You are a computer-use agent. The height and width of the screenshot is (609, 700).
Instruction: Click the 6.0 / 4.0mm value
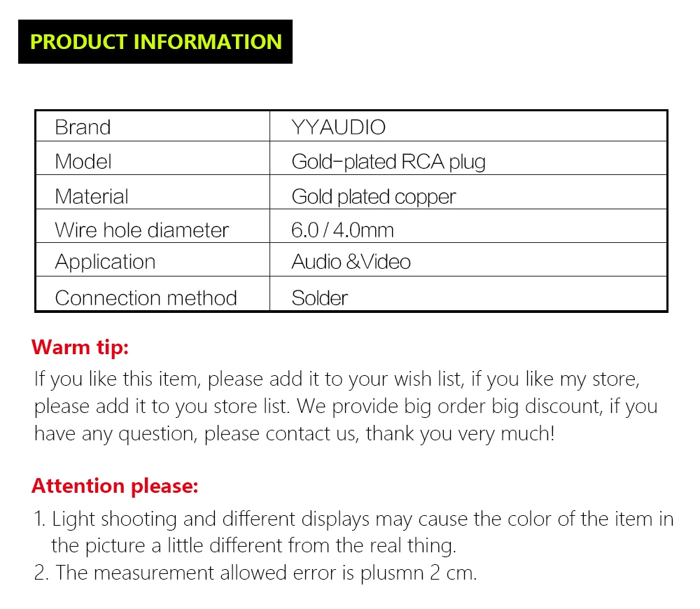[342, 230]
